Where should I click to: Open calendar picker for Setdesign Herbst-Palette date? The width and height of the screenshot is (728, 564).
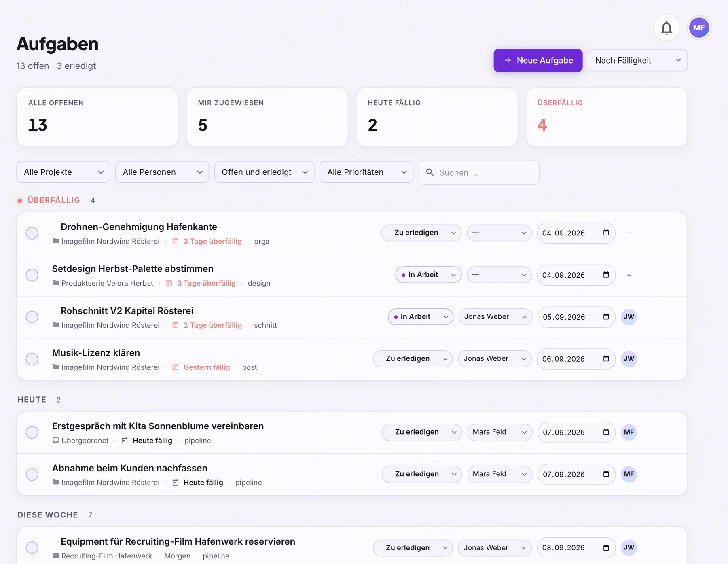pyautogui.click(x=606, y=275)
